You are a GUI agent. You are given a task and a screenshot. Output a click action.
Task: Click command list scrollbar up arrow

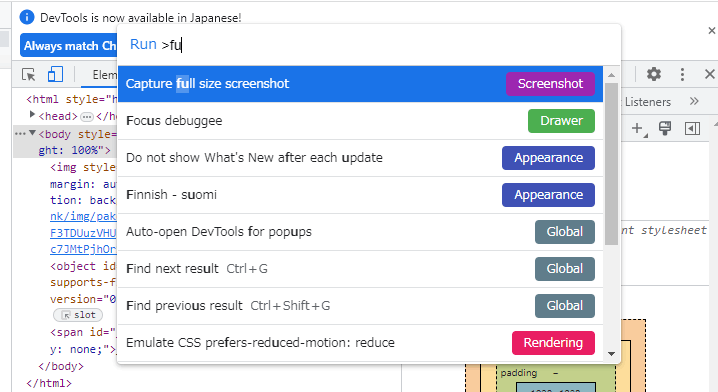coord(611,75)
